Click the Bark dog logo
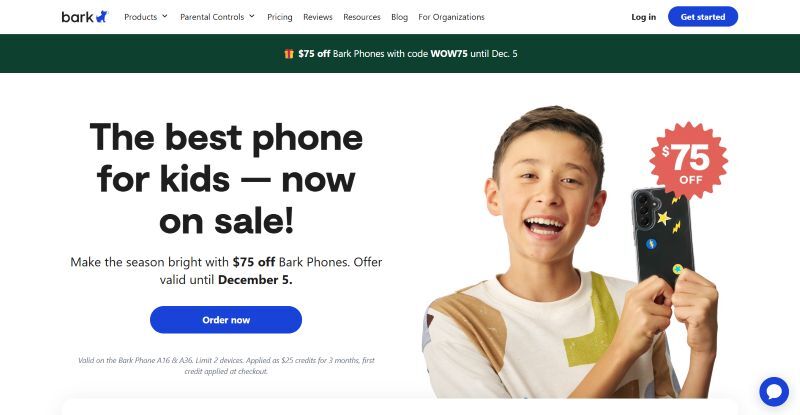The image size is (800, 415). 85,17
